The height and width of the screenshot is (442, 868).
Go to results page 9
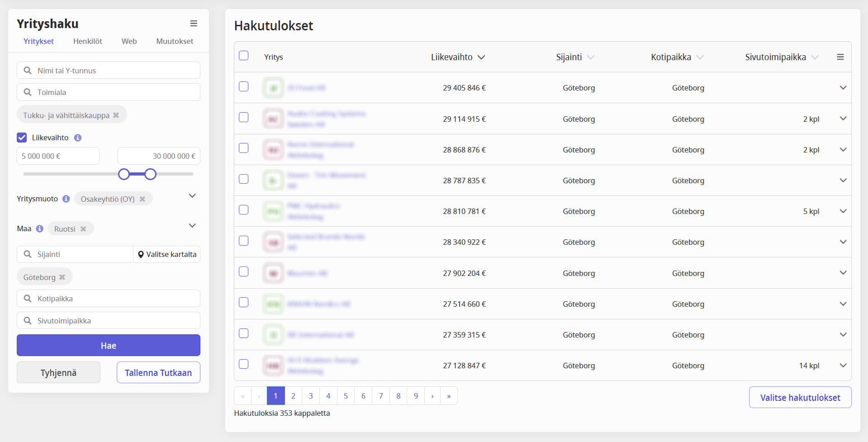tap(416, 396)
